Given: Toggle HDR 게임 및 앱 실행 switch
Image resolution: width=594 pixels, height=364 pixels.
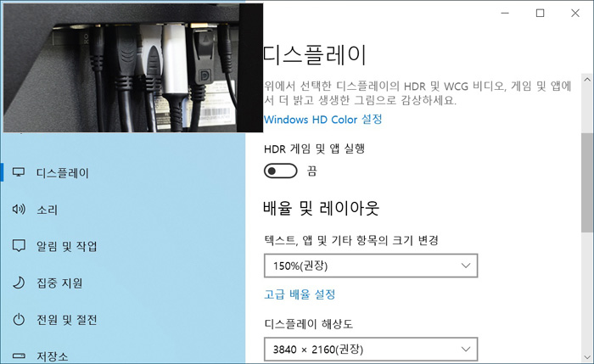Looking at the screenshot, I should pyautogui.click(x=281, y=171).
